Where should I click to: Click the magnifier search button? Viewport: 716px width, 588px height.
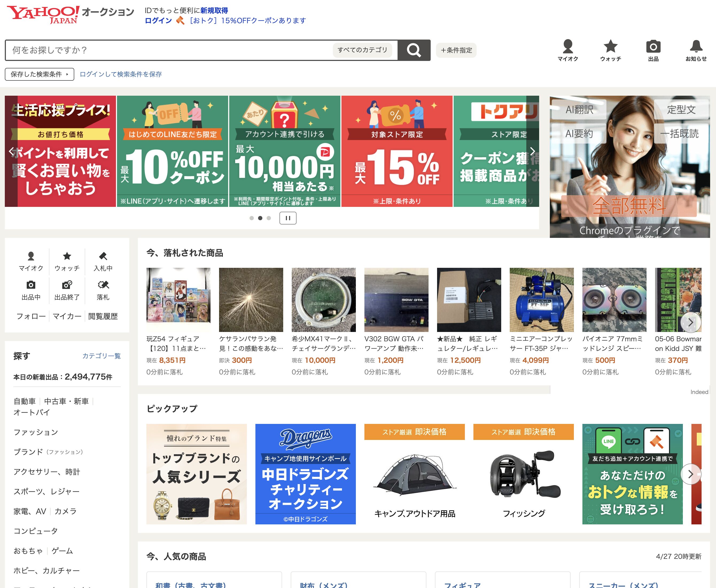[414, 50]
